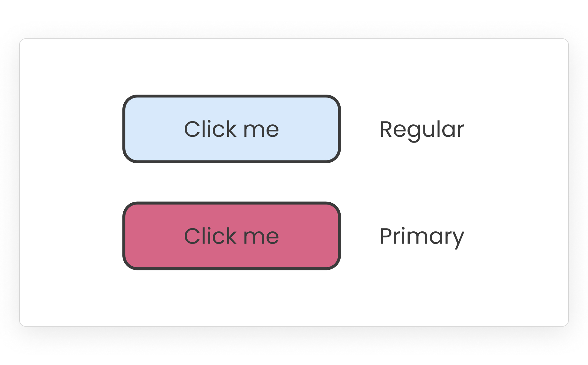
Task: Tap the bottom Click me button
Action: tap(231, 236)
